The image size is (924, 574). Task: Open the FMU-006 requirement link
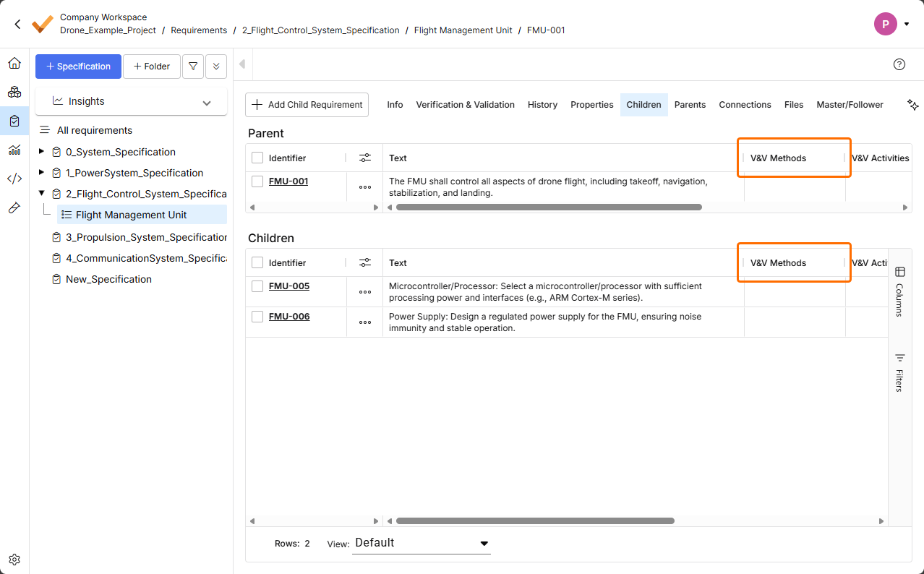[289, 317]
